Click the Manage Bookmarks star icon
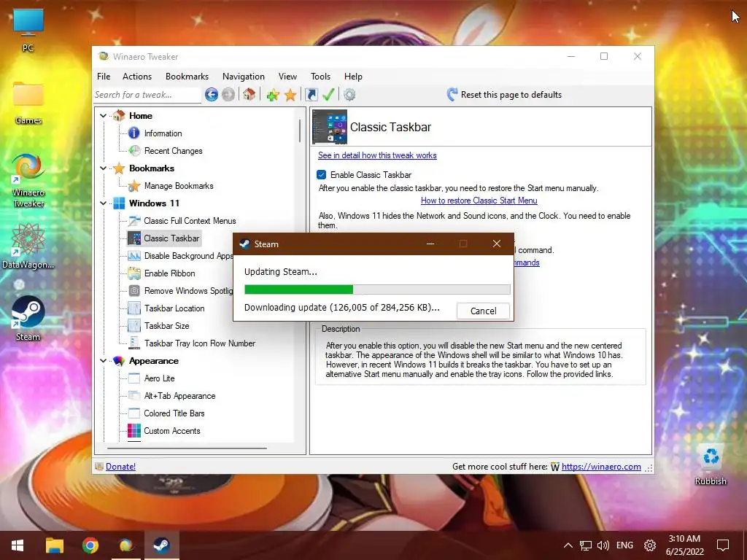The height and width of the screenshot is (560, 747). click(134, 186)
